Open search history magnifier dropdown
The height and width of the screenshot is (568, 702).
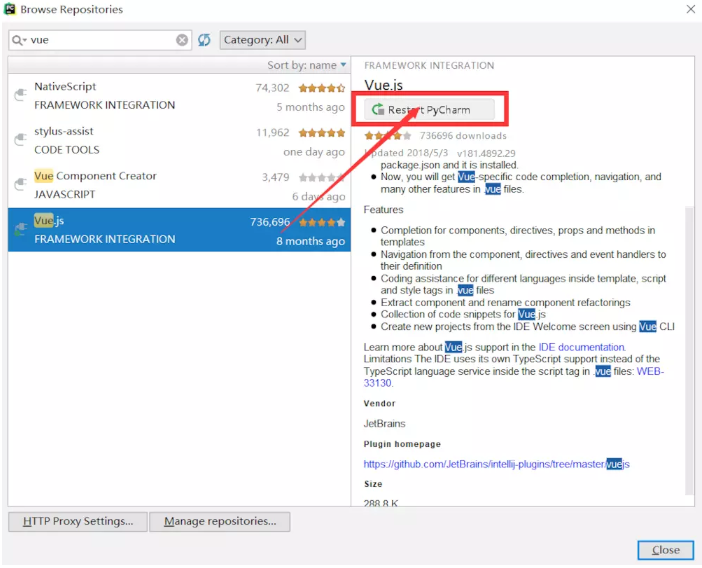[x=18, y=40]
